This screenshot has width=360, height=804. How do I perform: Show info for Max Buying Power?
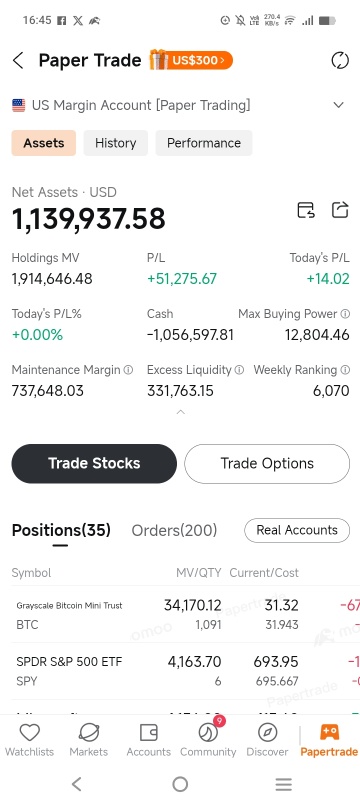tap(346, 313)
